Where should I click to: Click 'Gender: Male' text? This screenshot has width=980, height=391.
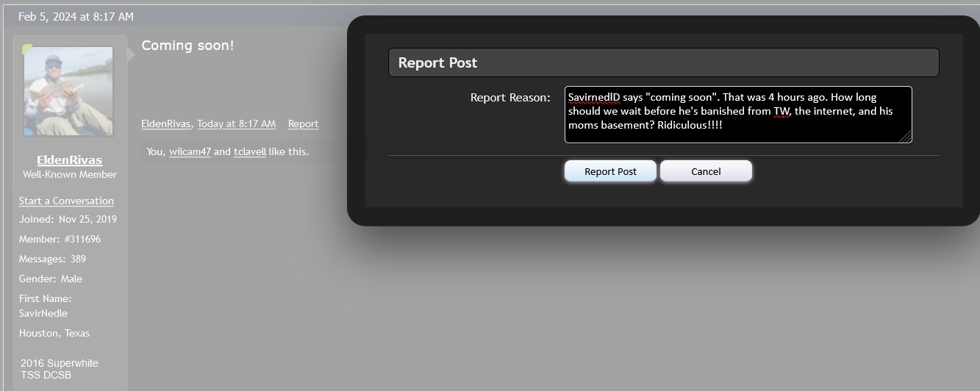[51, 279]
